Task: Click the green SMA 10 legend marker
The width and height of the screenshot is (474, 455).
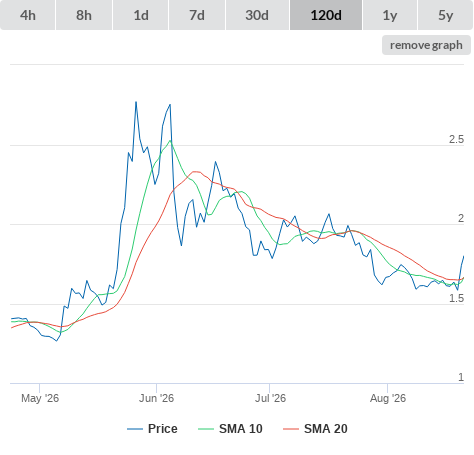Action: (206, 429)
